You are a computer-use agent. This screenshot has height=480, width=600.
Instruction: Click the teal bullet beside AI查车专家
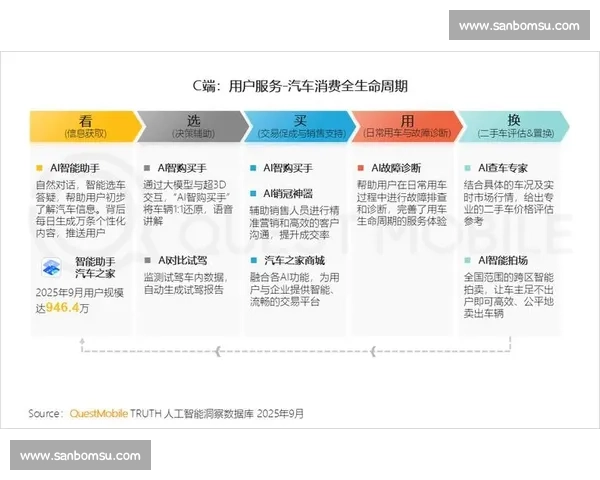click(467, 168)
